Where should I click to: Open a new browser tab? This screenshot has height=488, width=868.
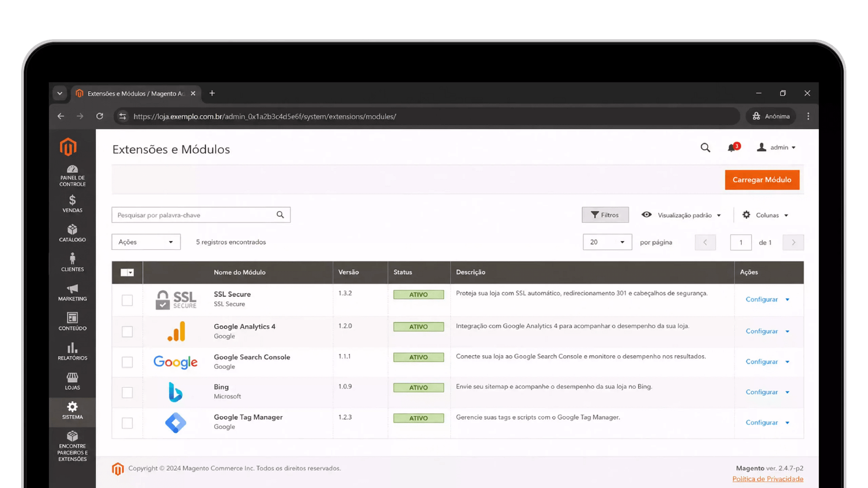212,93
